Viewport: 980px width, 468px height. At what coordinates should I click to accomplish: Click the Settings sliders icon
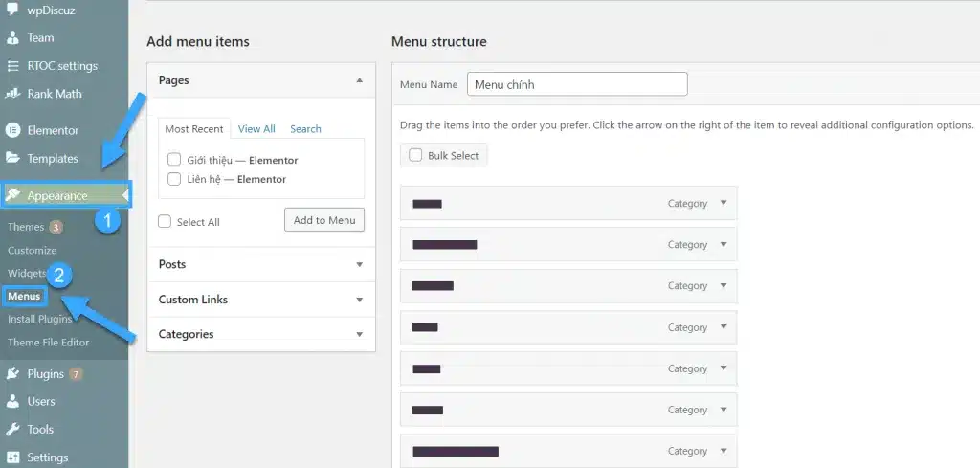pos(12,457)
